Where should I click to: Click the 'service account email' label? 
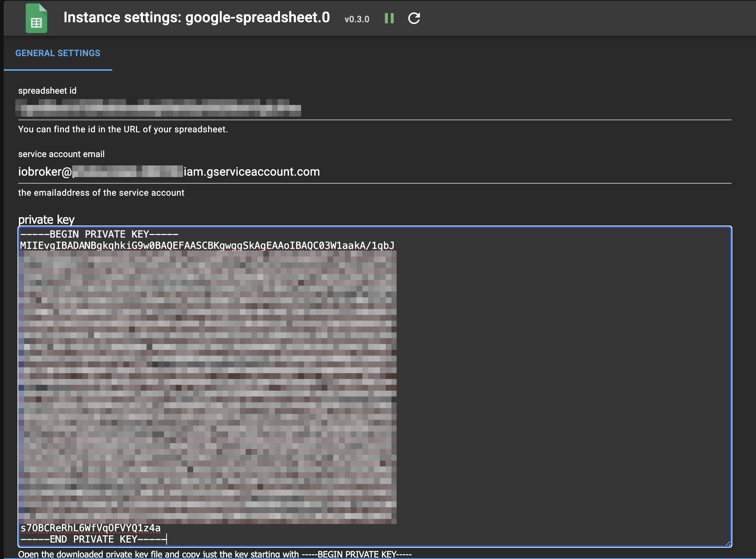point(61,154)
